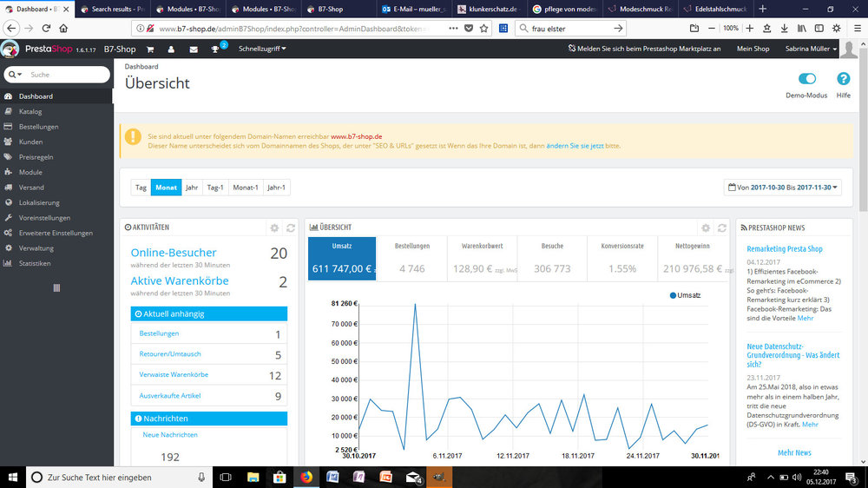Image resolution: width=868 pixels, height=488 pixels.
Task: Open the Retouren/Umtausch link
Action: 170,354
